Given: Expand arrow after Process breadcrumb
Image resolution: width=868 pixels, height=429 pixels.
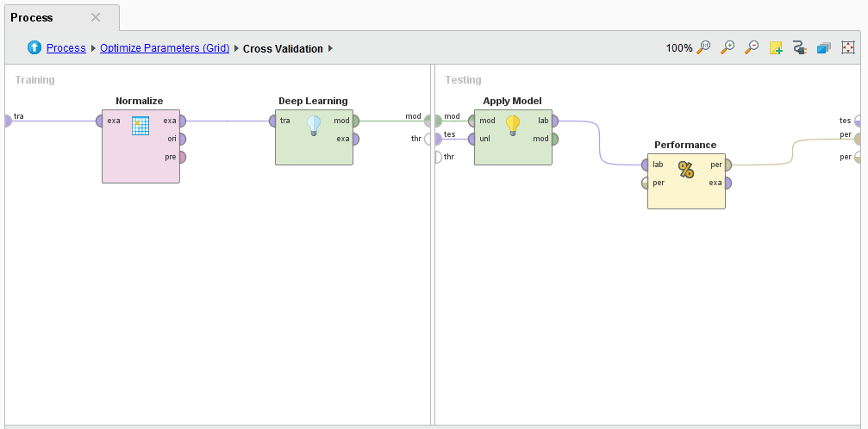Looking at the screenshot, I should click(93, 48).
